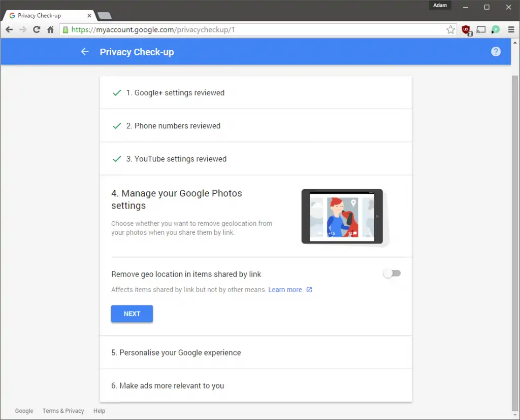The image size is (520, 420).
Task: Toggle Remove geo location in items shared by link
Action: pyautogui.click(x=392, y=273)
